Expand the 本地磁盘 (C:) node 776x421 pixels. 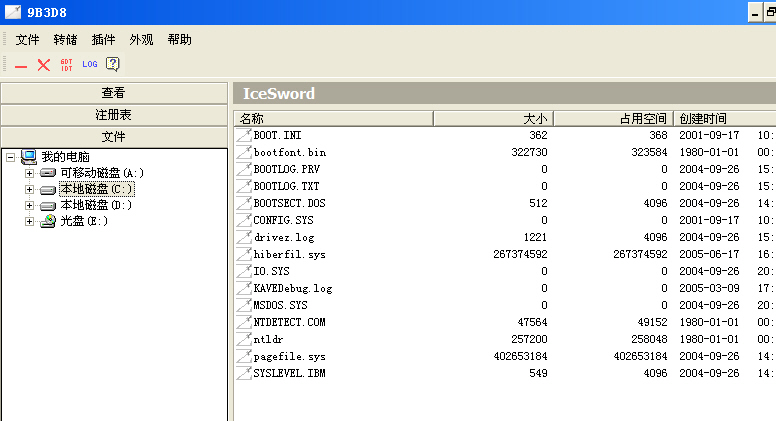pos(29,189)
